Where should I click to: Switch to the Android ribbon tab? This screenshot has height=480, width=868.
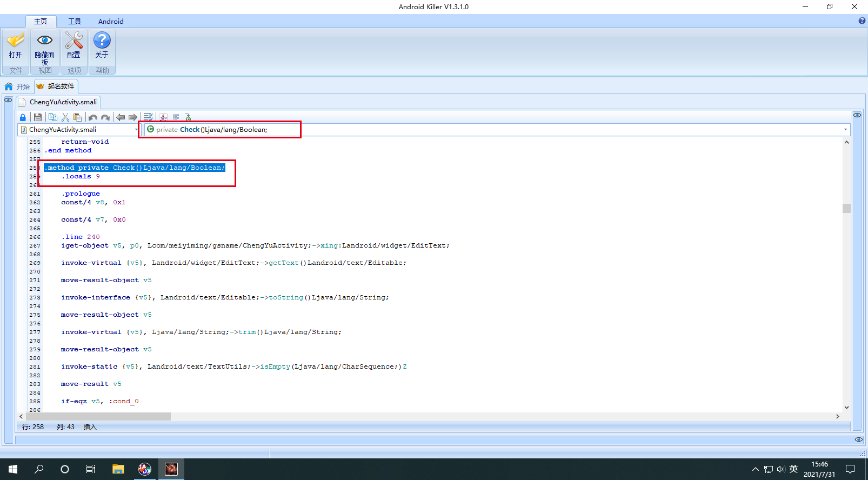[111, 21]
